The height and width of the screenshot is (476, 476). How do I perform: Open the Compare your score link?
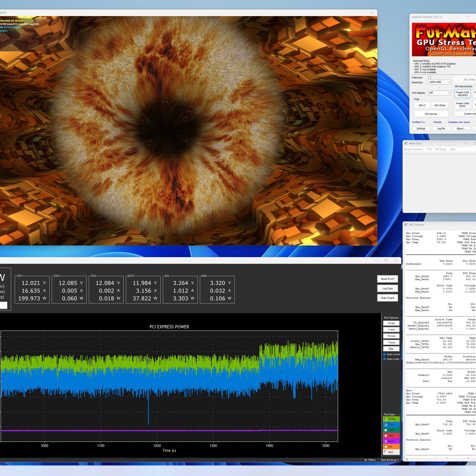tap(459, 122)
